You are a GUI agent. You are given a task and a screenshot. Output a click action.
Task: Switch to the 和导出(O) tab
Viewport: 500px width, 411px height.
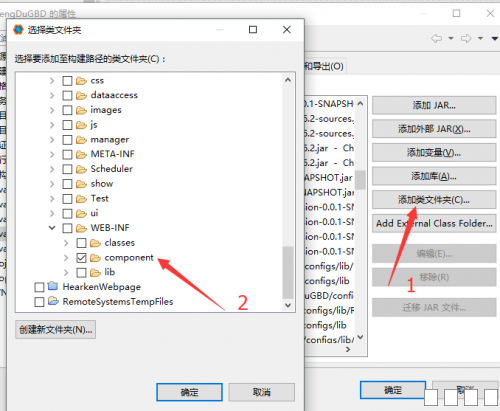pos(324,66)
